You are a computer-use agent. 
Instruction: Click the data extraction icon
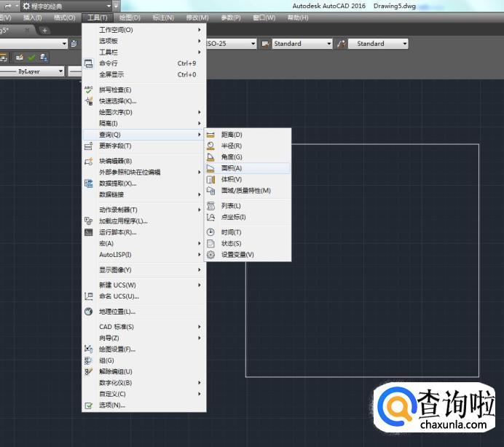tap(88, 183)
